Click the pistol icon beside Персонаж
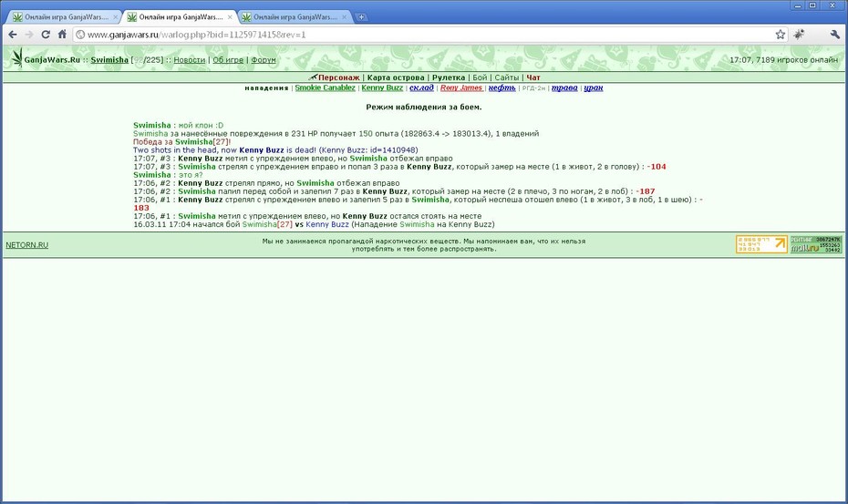The height and width of the screenshot is (504, 848). coord(313,77)
